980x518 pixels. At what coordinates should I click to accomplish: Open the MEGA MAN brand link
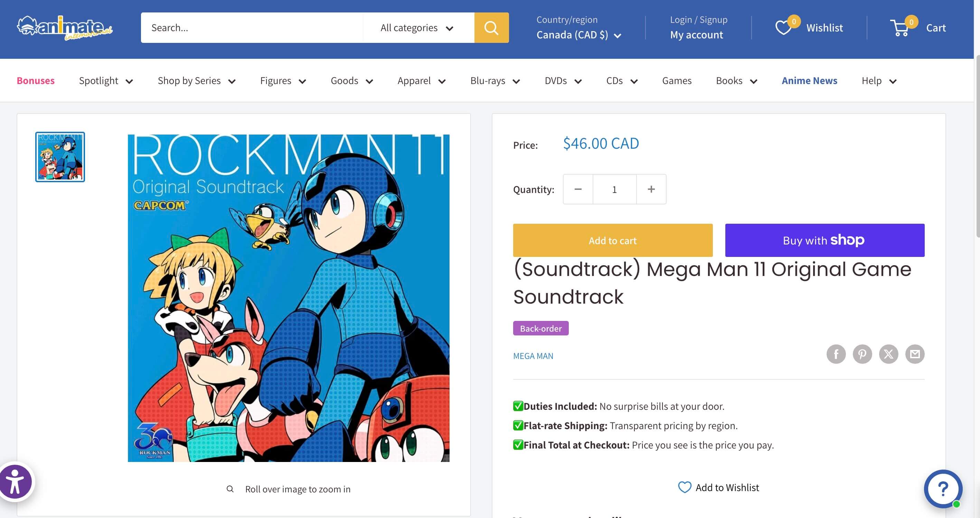click(x=533, y=356)
